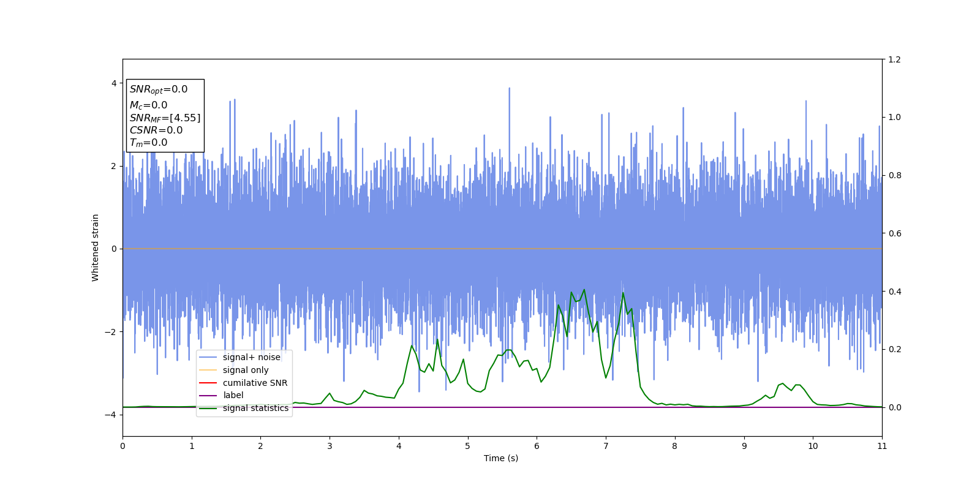Image resolution: width=980 pixels, height=490 pixels.
Task: Click x-axis tick label 7
Action: [606, 446]
